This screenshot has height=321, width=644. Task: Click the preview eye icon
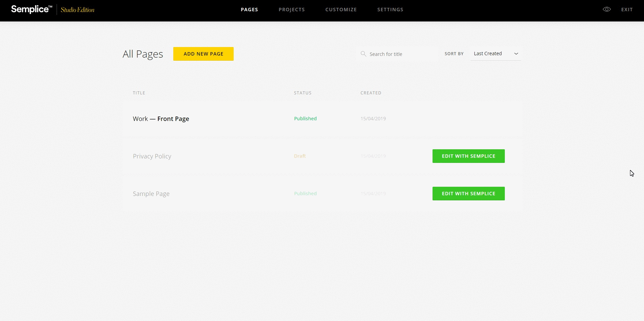point(607,9)
